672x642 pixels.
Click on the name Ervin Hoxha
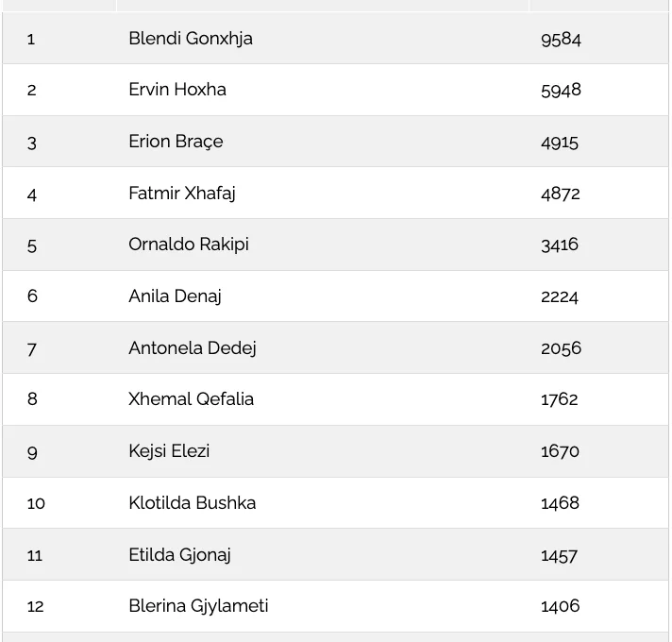[x=177, y=90]
